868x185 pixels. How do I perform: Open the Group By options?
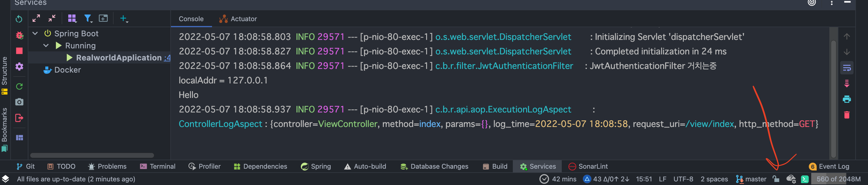(x=72, y=18)
